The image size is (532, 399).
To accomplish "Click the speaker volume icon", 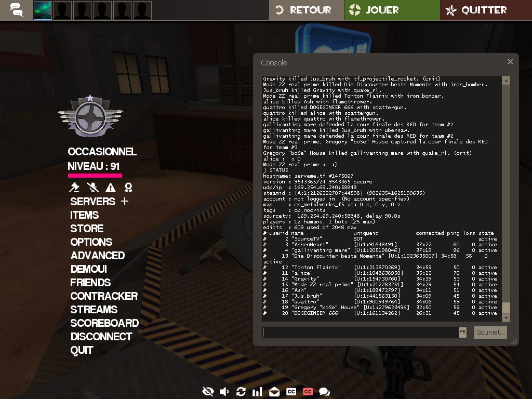I will 224,391.
